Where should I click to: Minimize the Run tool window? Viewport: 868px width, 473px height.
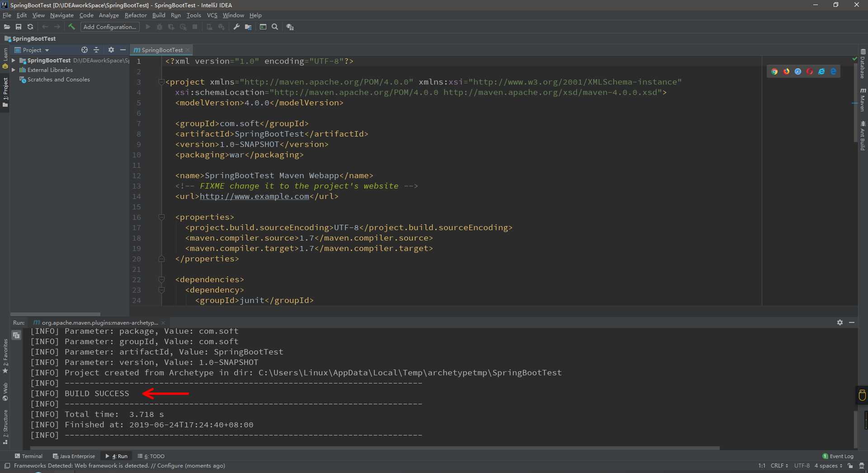coord(852,322)
